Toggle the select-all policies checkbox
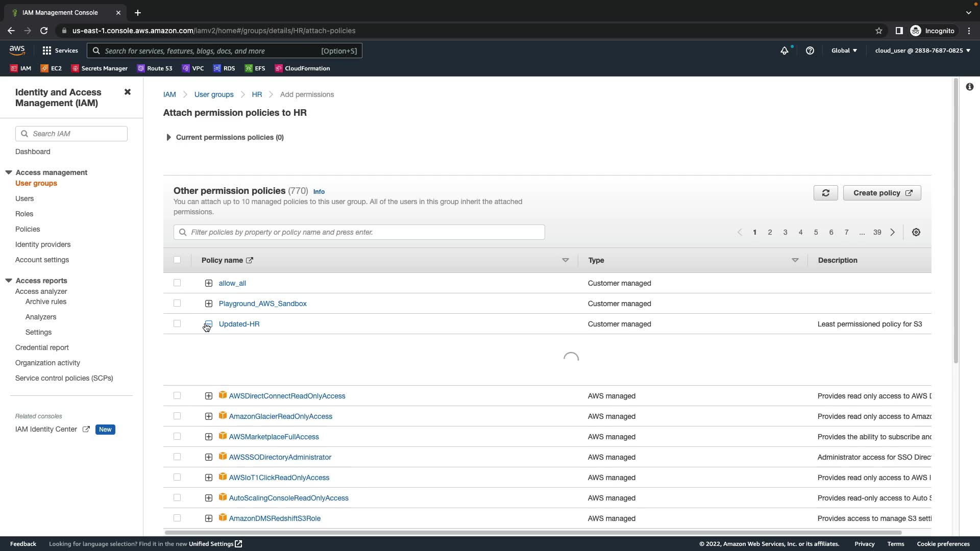The image size is (980, 551). pos(177,260)
